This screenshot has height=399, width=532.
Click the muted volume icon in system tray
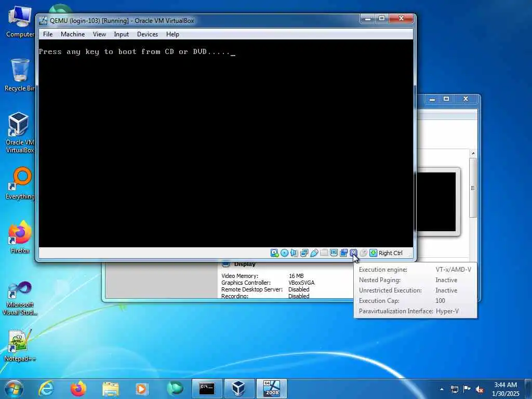point(480,389)
